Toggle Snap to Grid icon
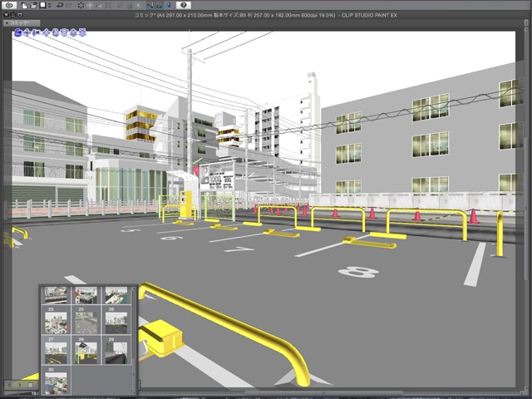 pyautogui.click(x=169, y=6)
